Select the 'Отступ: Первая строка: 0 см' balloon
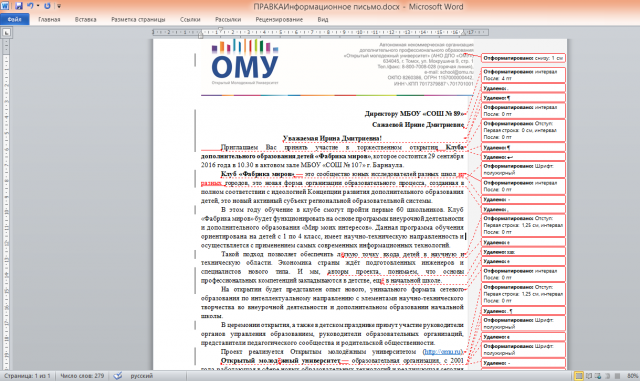This screenshot has height=381, width=640. point(523,130)
